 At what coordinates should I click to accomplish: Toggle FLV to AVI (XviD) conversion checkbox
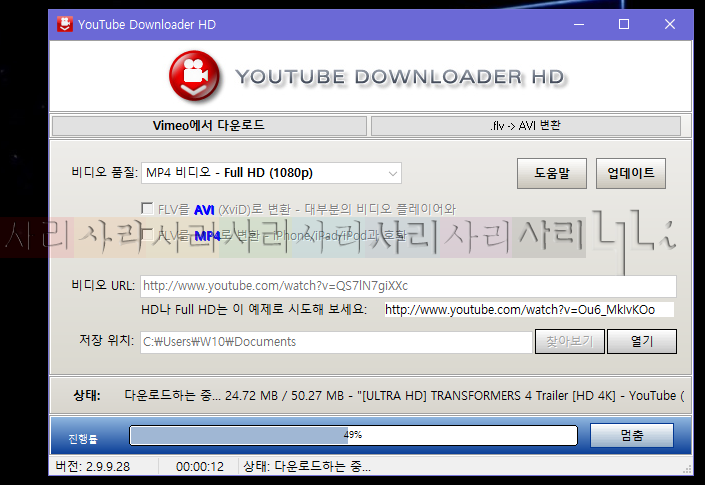tap(147, 209)
